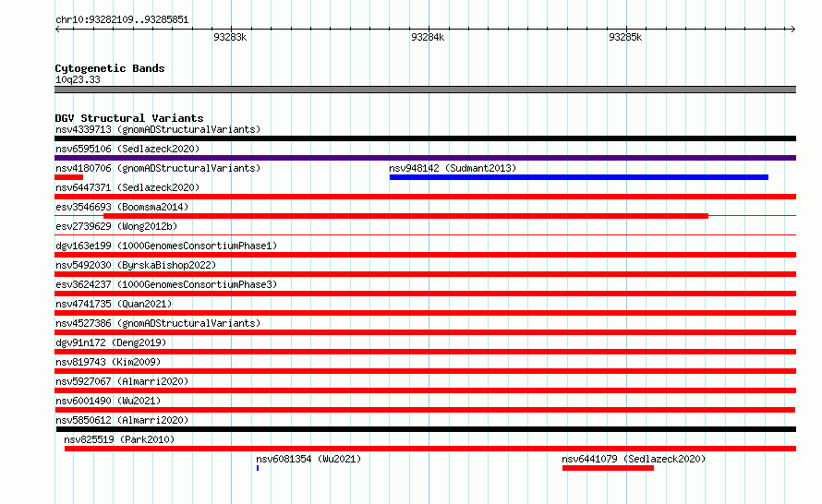
Task: Click the nsv6081354 (Wu2021) label
Action: 308,459
